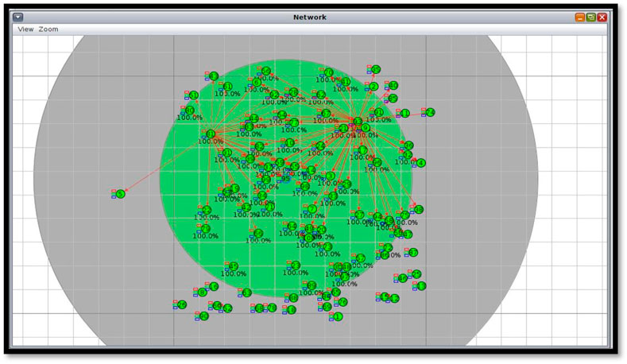
Task: Select node 10 in the network
Action: 290,143
